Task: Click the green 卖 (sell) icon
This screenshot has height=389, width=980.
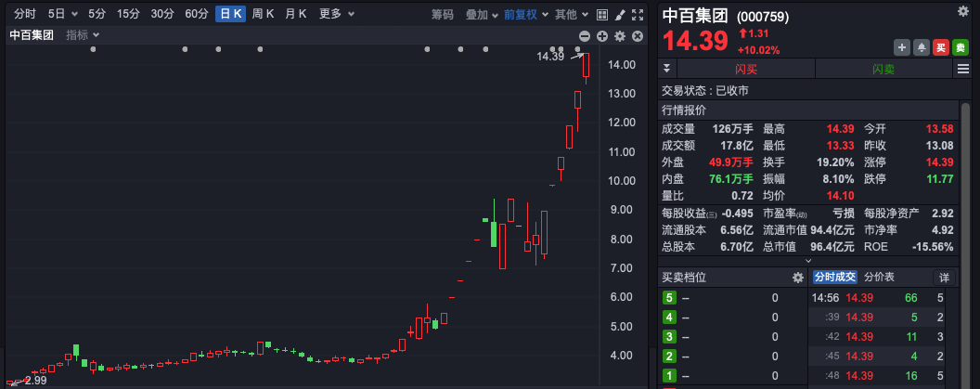Action: point(960,47)
